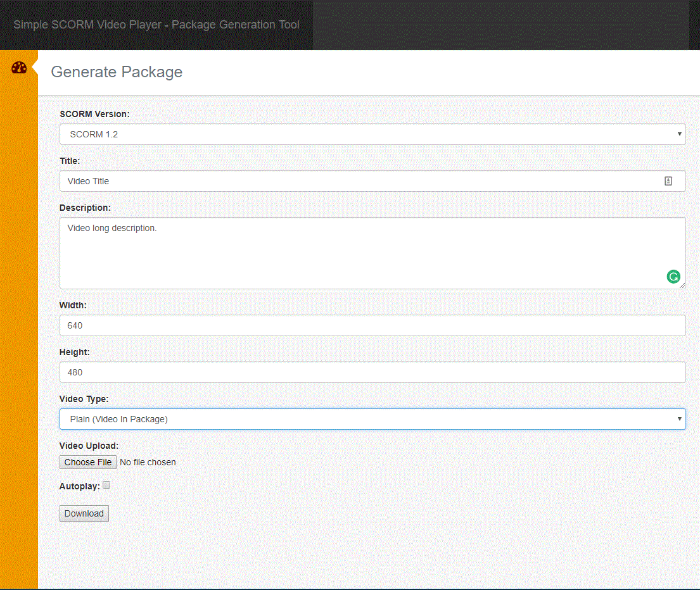Click the 'Autoplay:' label
Image resolution: width=700 pixels, height=590 pixels.
79,487
